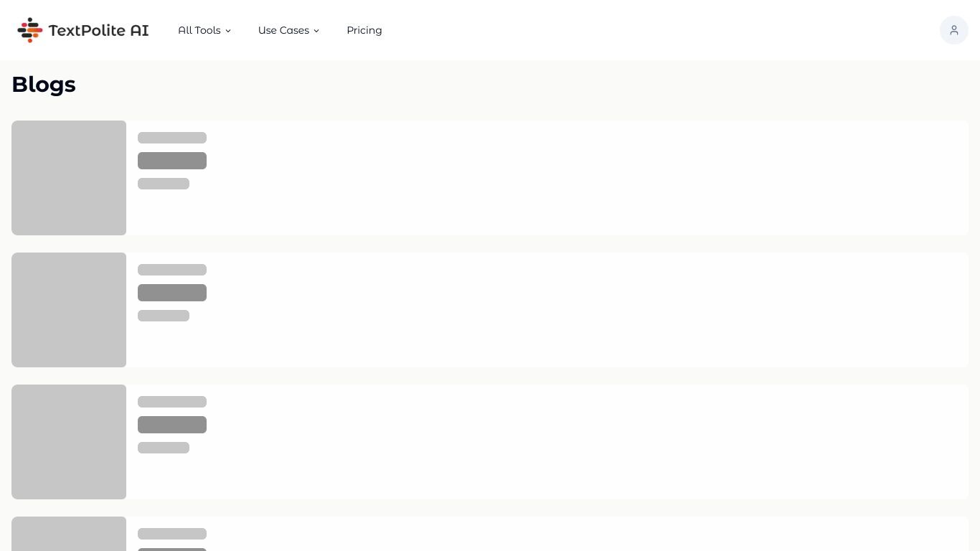Click the TextPolite AI brand name
This screenshot has width=980, height=551.
click(x=99, y=30)
